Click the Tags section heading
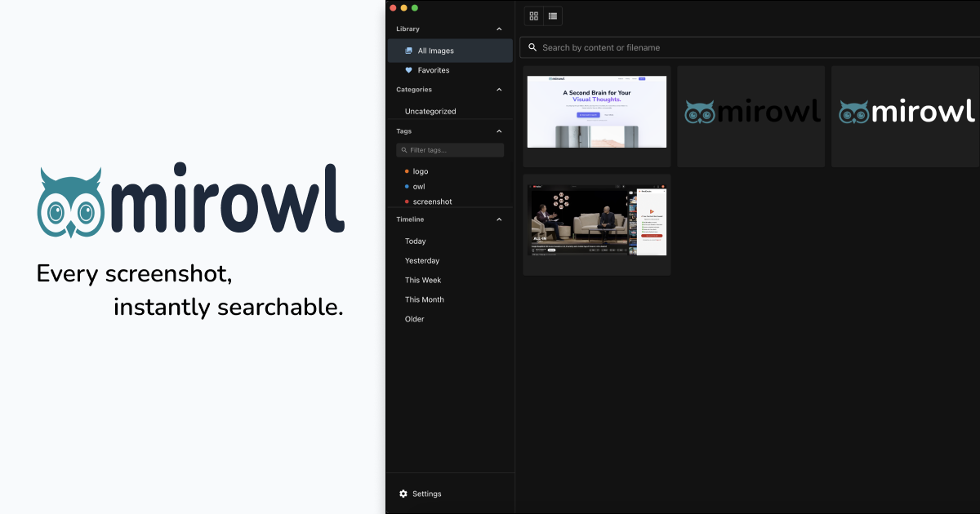The width and height of the screenshot is (980, 514). (x=403, y=131)
